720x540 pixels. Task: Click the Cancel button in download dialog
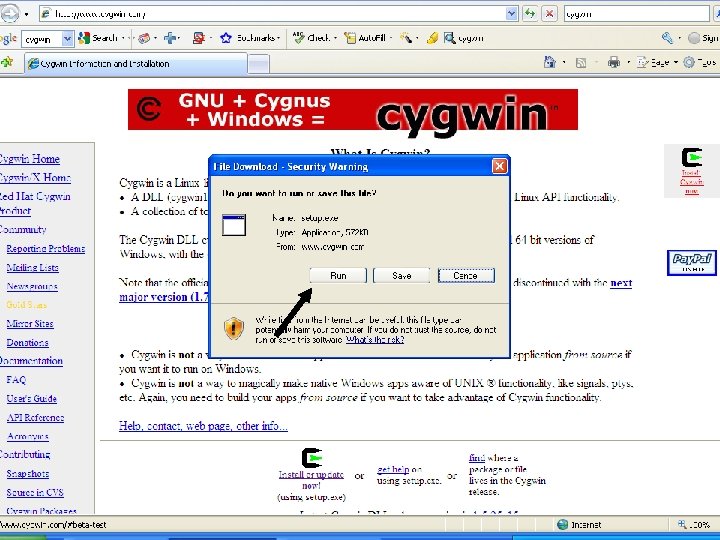coord(466,276)
